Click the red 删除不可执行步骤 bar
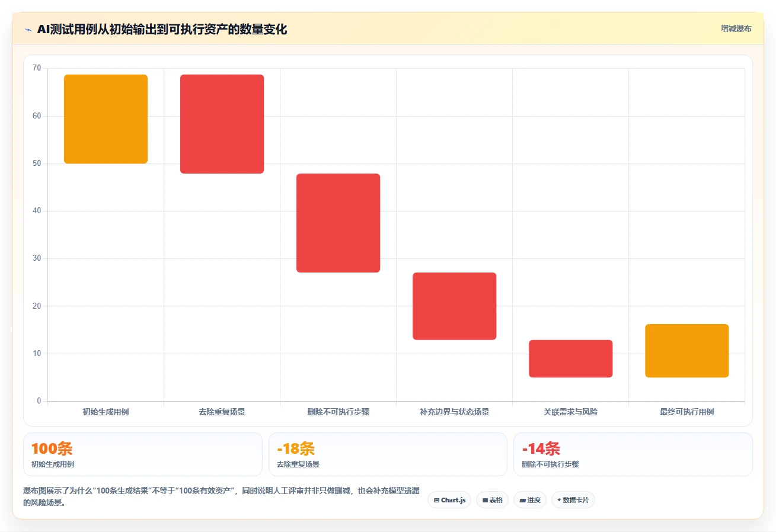 point(338,223)
